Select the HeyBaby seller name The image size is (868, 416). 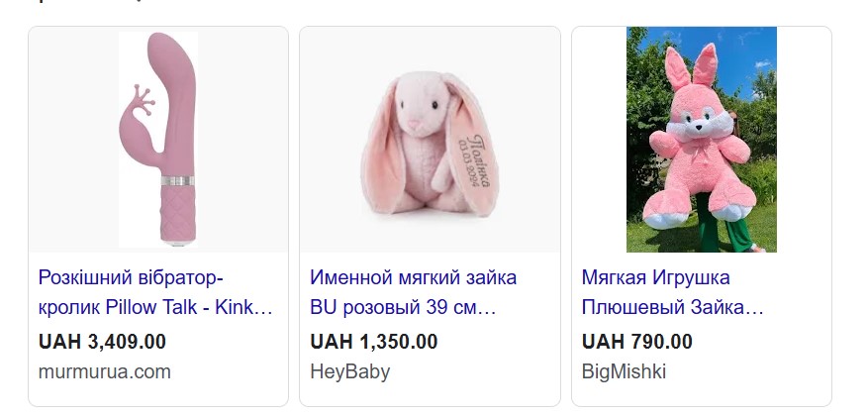[x=349, y=371]
